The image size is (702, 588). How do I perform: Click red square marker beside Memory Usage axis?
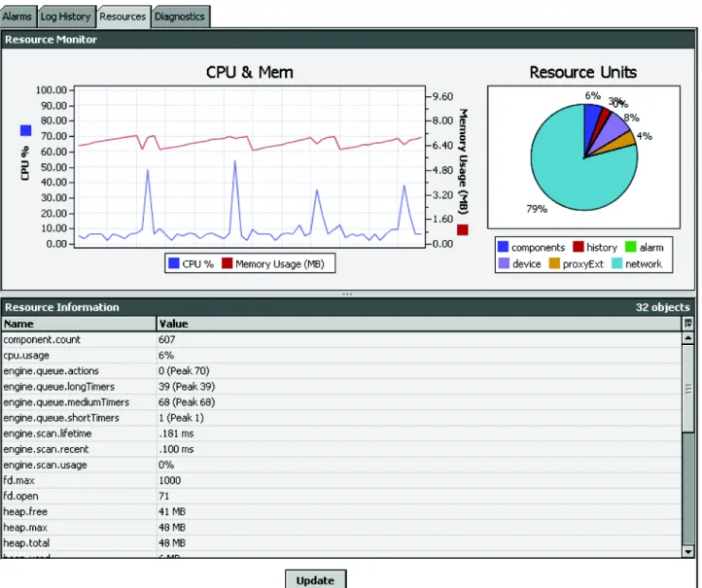tap(463, 230)
